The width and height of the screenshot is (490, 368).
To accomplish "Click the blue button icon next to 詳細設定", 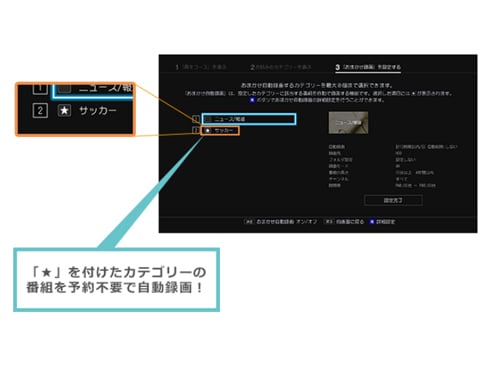I will pyautogui.click(x=372, y=222).
